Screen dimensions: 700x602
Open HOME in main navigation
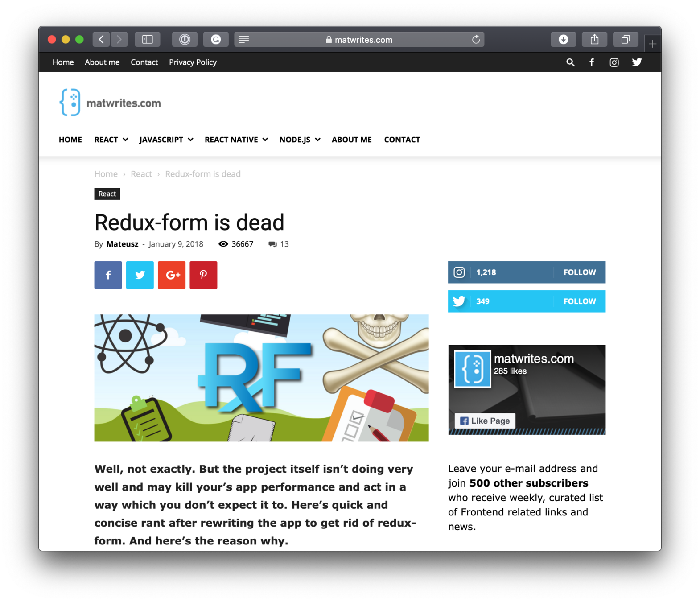point(70,140)
